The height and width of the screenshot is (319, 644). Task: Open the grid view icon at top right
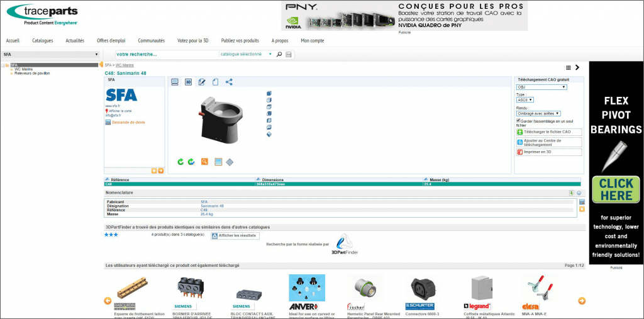[x=569, y=67]
